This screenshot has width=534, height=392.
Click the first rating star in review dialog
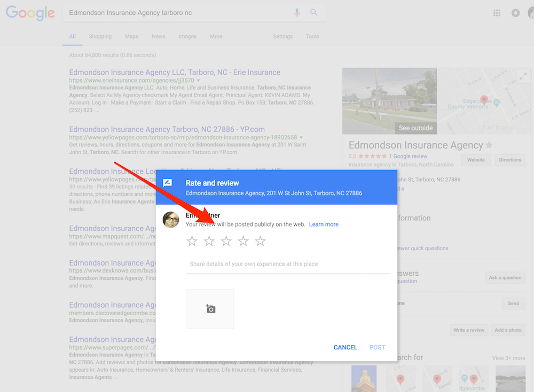coord(192,241)
